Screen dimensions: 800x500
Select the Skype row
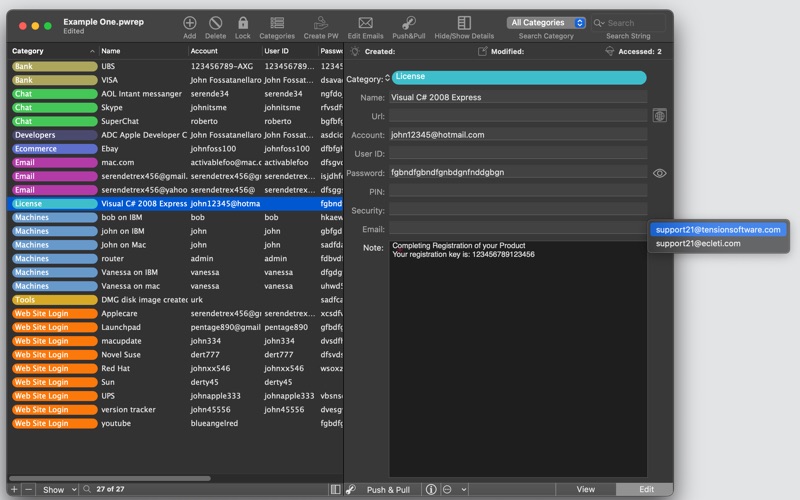pyautogui.click(x=175, y=108)
